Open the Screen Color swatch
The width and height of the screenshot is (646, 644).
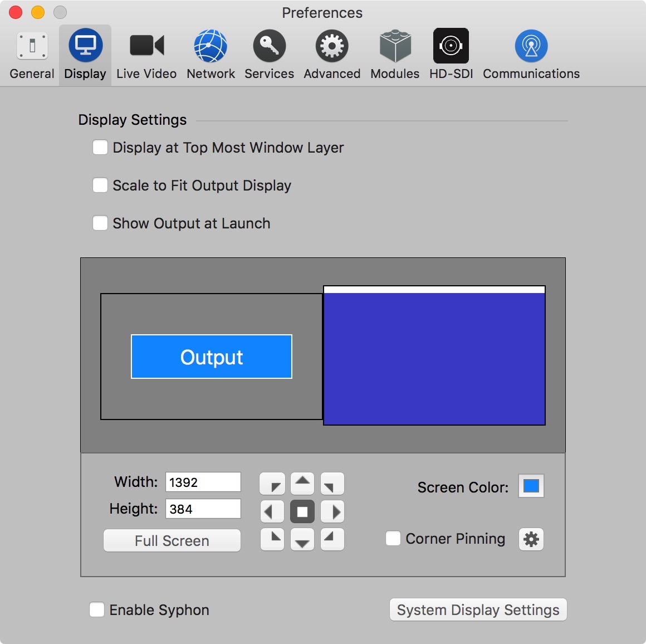pyautogui.click(x=531, y=486)
